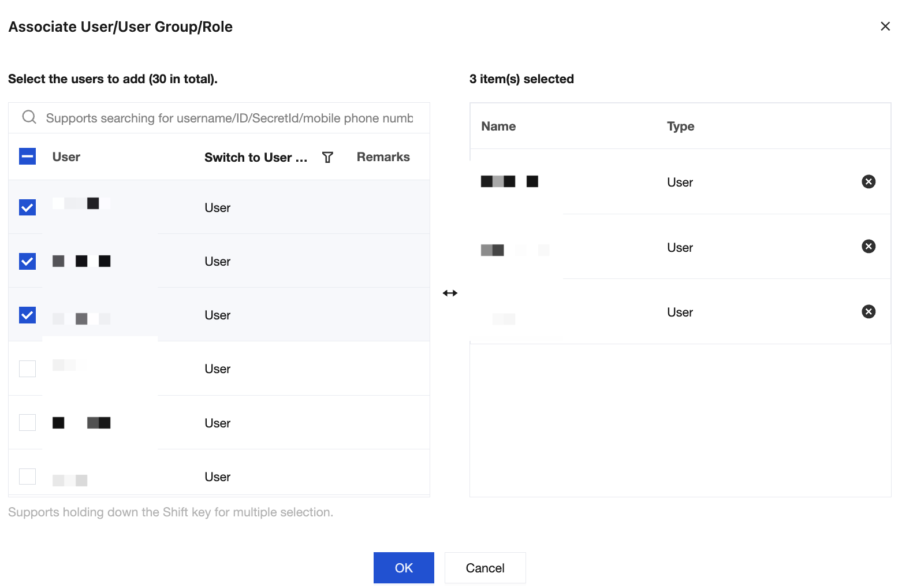Uncheck the third user row checkbox

[27, 315]
